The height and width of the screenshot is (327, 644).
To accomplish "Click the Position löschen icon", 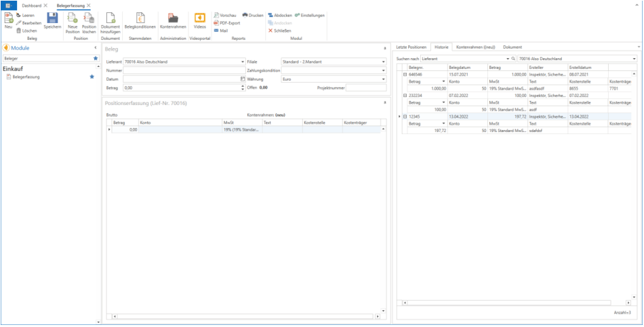I will pos(89,18).
